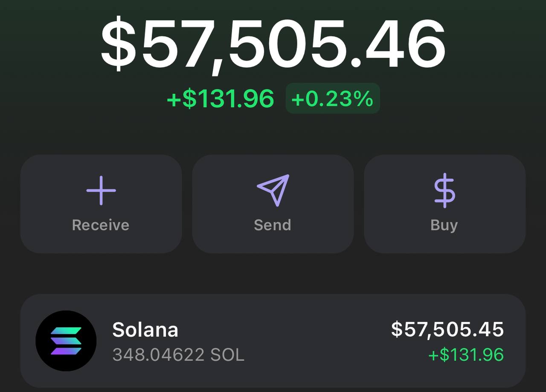Click the Solana label text
546x392 pixels.
point(145,329)
